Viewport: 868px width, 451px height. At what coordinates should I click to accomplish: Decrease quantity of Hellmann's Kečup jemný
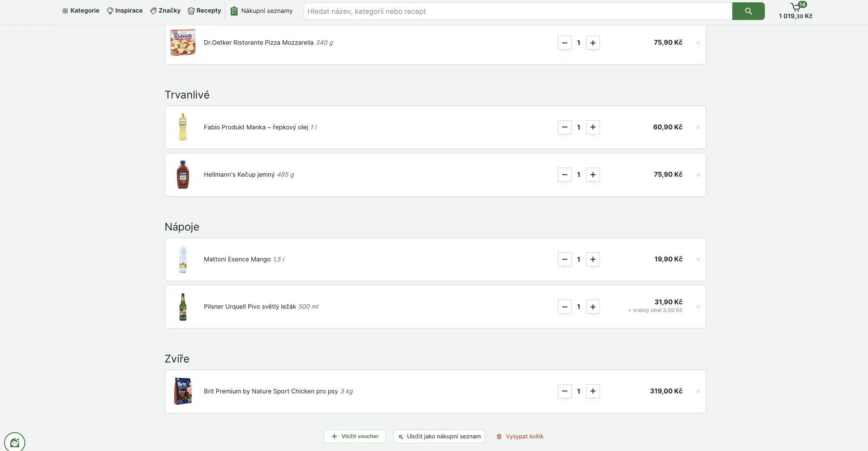coord(565,175)
